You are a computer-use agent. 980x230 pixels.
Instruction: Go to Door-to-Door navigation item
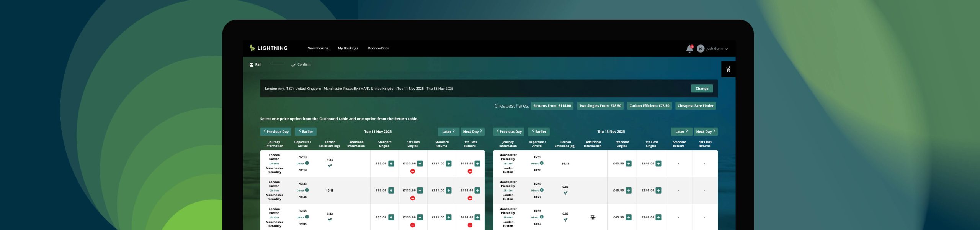pyautogui.click(x=378, y=48)
